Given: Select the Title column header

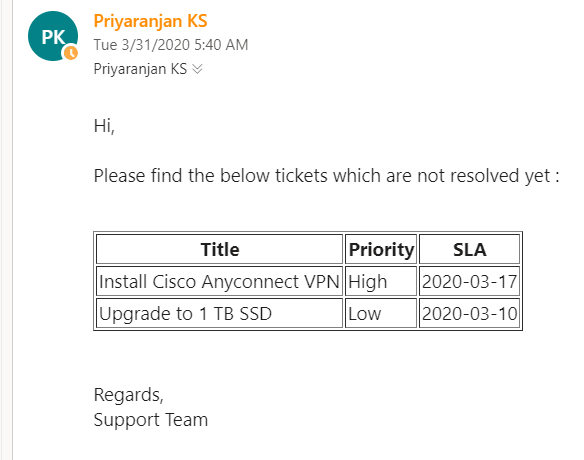Looking at the screenshot, I should point(219,249).
